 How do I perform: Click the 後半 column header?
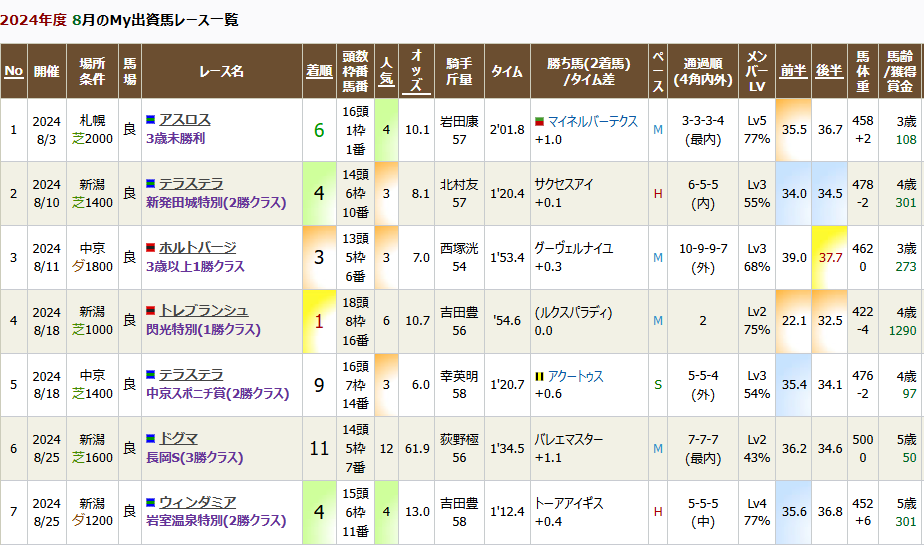[x=830, y=71]
